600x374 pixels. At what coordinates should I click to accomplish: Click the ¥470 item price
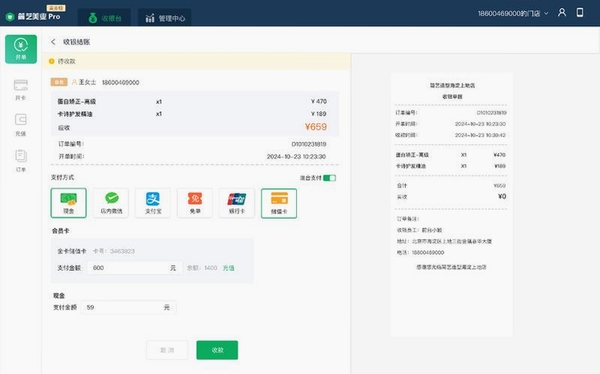pyautogui.click(x=319, y=101)
